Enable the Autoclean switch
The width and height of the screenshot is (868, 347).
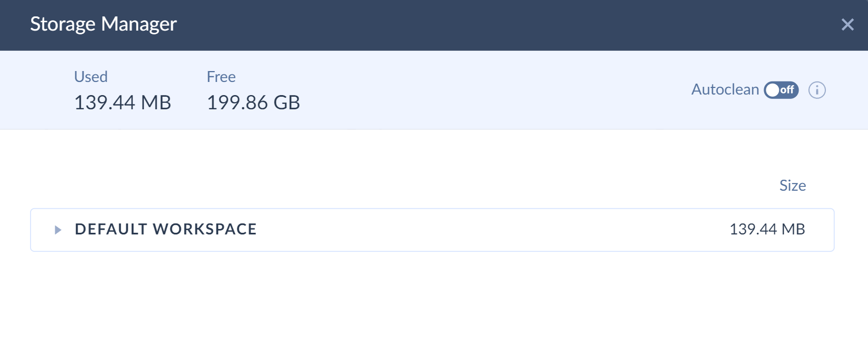[781, 90]
